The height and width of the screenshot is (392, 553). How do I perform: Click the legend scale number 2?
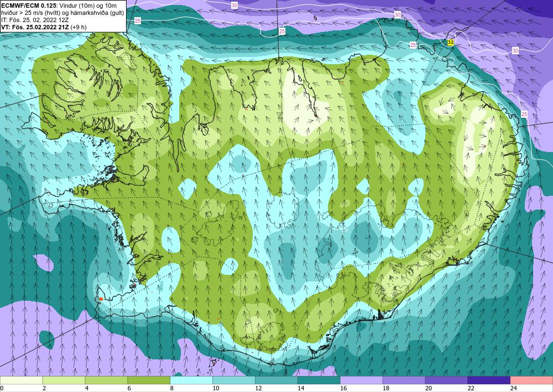pos(44,388)
